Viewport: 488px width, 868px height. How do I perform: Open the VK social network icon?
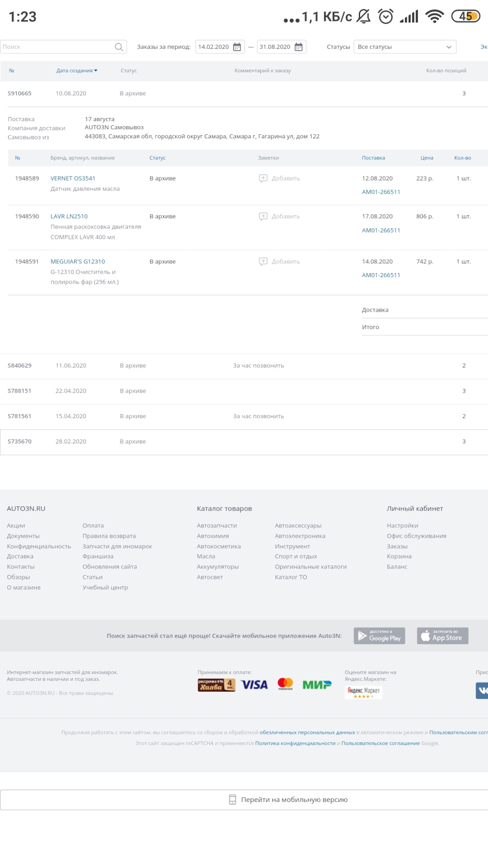point(482,691)
